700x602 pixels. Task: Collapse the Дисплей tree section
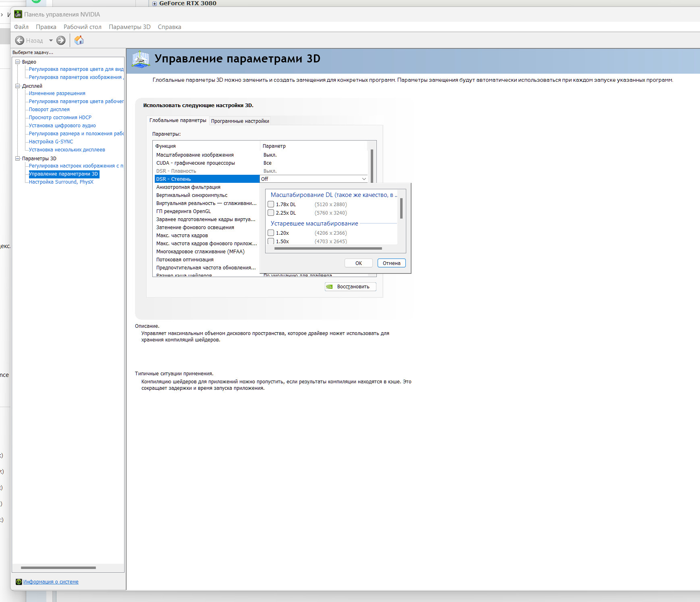(18, 86)
